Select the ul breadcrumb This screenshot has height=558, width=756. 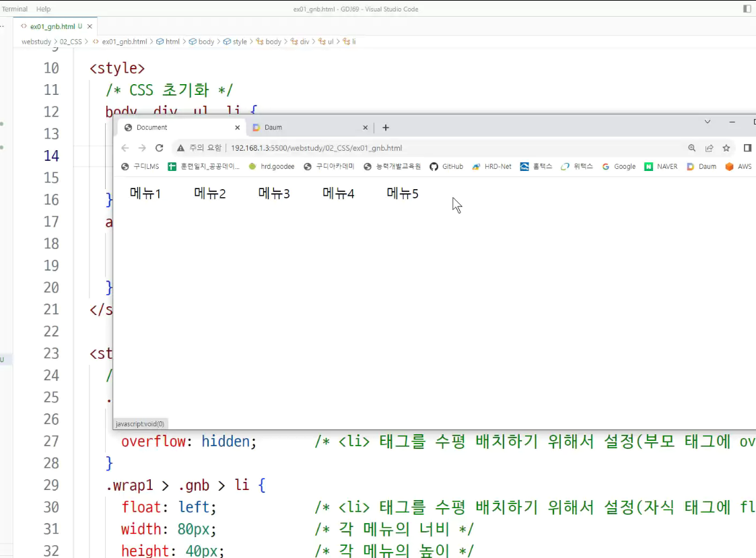click(x=326, y=42)
